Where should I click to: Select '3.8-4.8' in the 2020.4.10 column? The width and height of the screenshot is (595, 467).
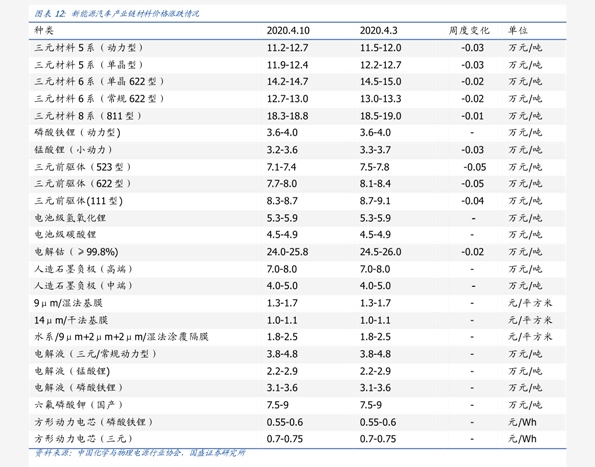pos(282,354)
